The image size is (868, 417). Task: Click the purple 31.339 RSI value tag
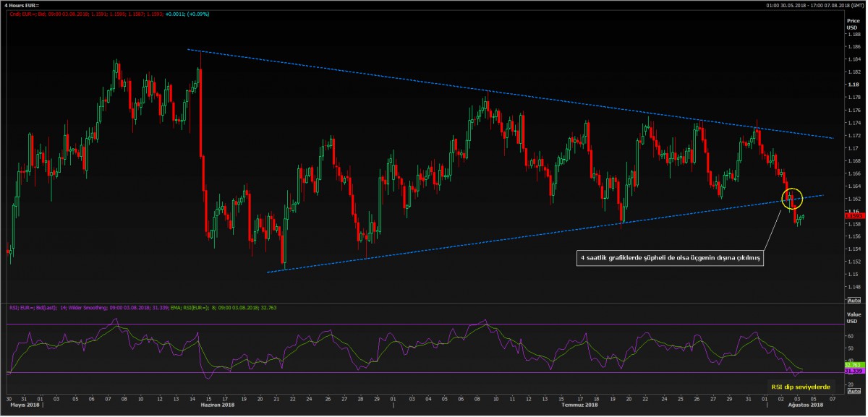[853, 371]
